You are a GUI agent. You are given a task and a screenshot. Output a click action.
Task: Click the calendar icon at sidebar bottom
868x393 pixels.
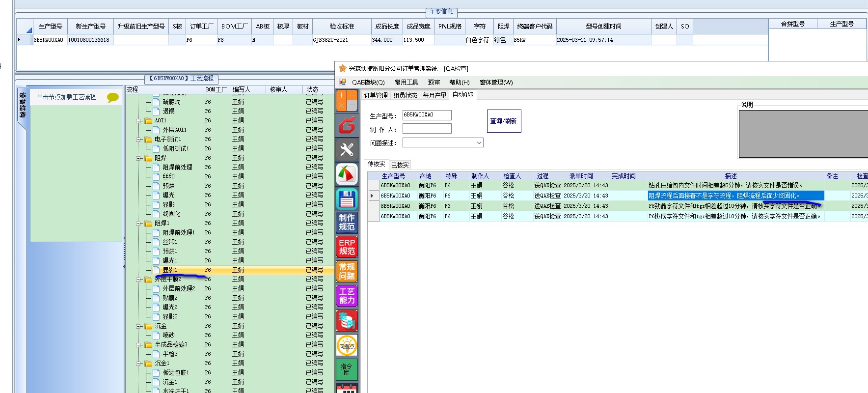click(347, 389)
